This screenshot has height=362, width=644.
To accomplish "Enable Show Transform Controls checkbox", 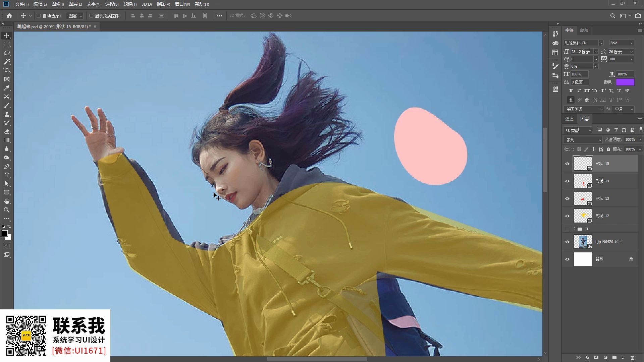I will [91, 16].
